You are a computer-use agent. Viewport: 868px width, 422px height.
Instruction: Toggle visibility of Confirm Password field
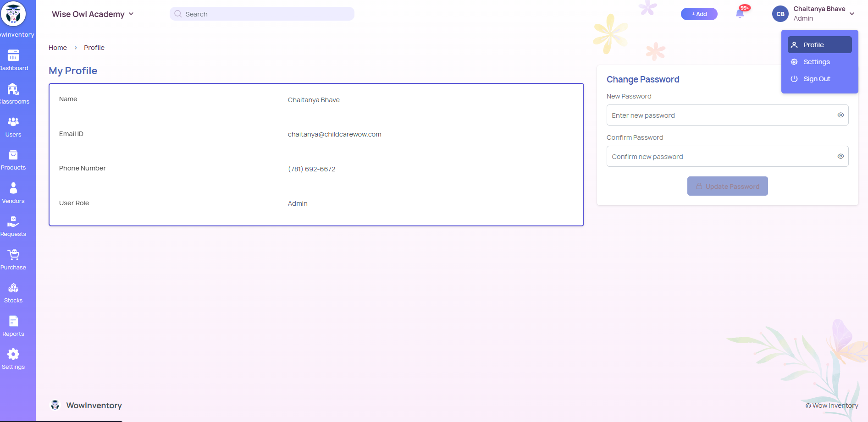click(840, 156)
